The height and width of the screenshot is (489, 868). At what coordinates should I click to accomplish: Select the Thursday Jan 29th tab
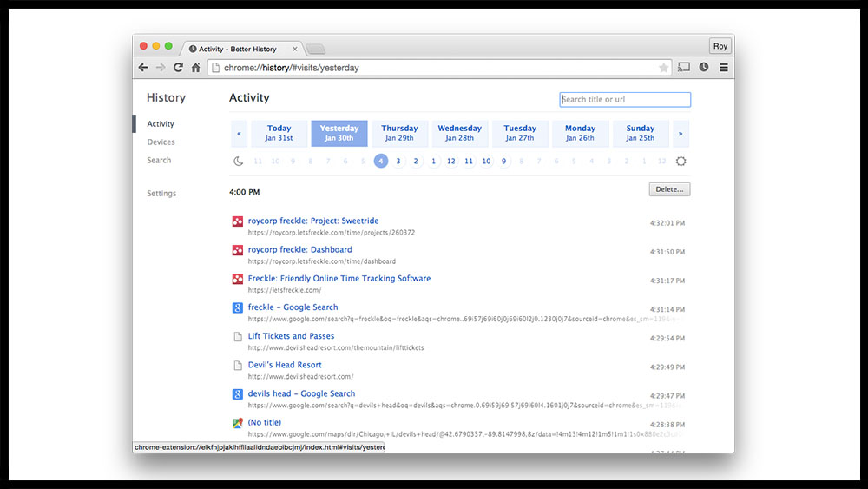click(x=399, y=133)
